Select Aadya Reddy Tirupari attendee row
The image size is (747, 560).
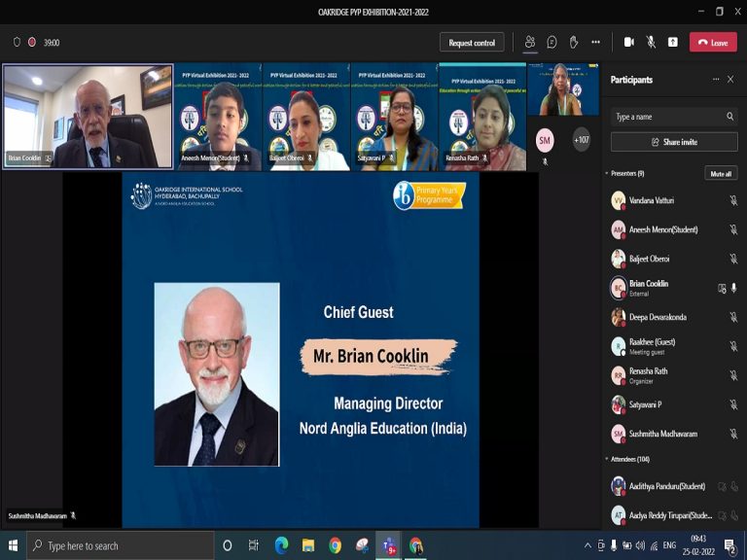tap(674, 515)
